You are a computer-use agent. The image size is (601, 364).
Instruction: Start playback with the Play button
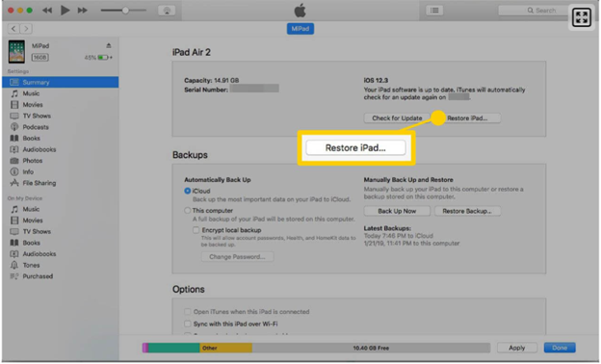point(65,11)
